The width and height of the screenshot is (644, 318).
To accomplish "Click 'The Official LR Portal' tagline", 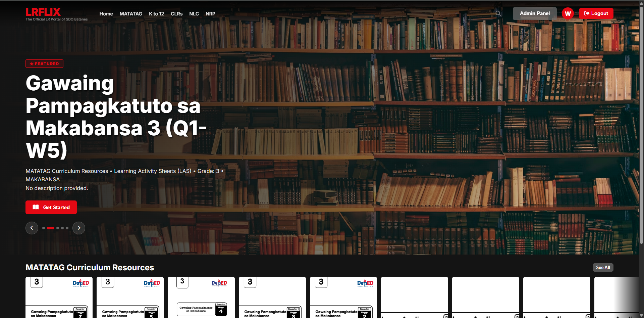I will pyautogui.click(x=57, y=19).
